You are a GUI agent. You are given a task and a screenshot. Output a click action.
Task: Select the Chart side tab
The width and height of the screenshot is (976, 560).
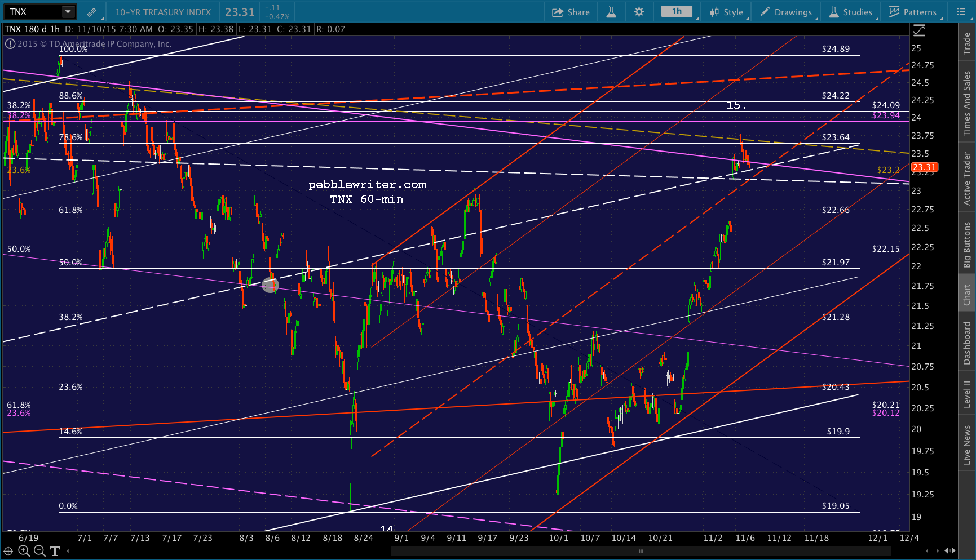click(x=967, y=295)
